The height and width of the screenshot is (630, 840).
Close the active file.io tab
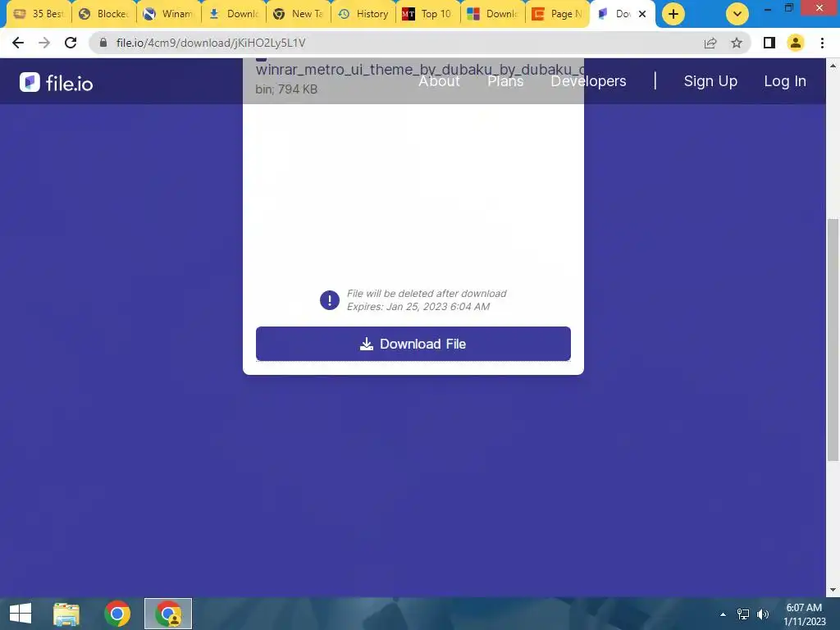pos(642,14)
